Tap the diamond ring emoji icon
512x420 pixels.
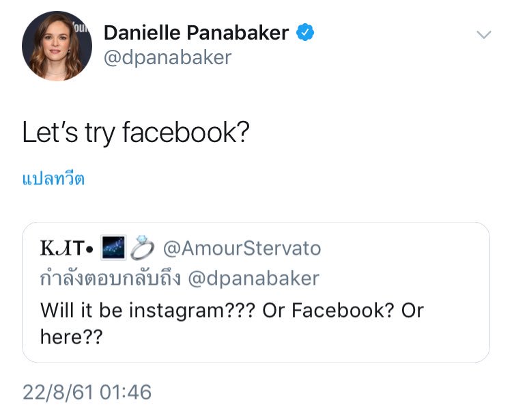142,247
